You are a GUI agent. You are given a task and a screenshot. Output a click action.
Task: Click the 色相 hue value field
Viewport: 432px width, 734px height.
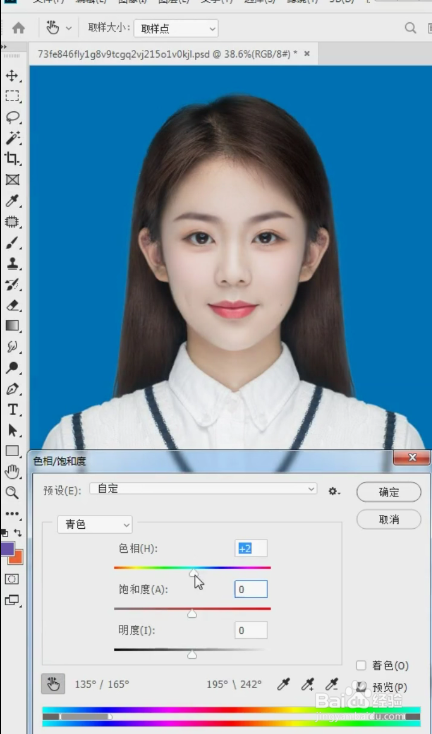[251, 548]
